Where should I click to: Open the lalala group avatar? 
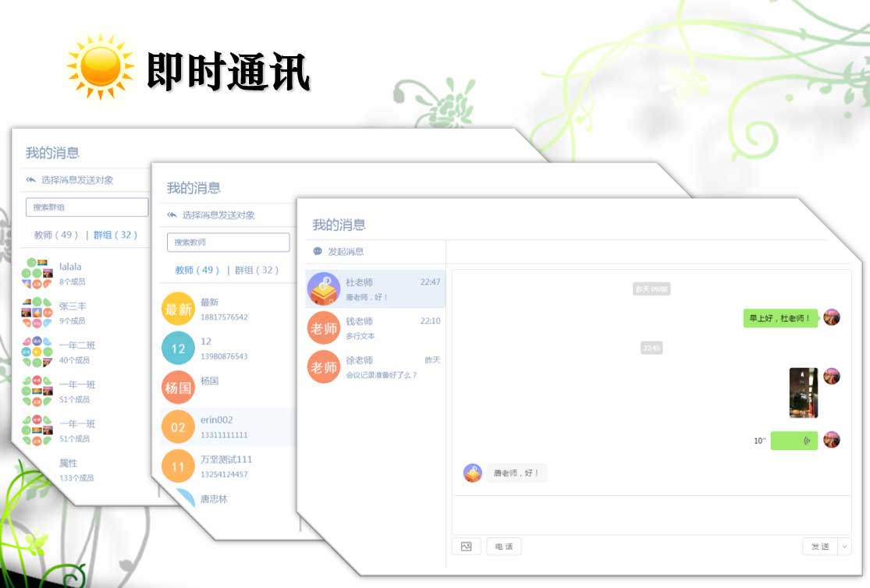(x=37, y=273)
